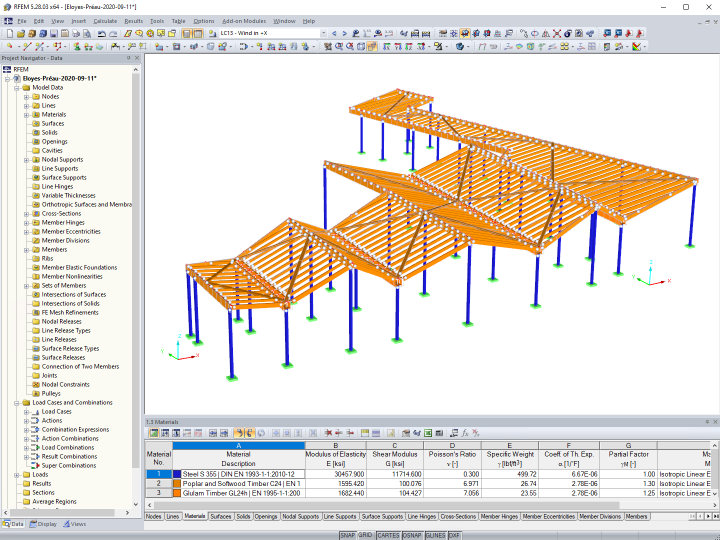Click the first icon in Materials table toolbar
720x540 pixels.
pos(154,433)
